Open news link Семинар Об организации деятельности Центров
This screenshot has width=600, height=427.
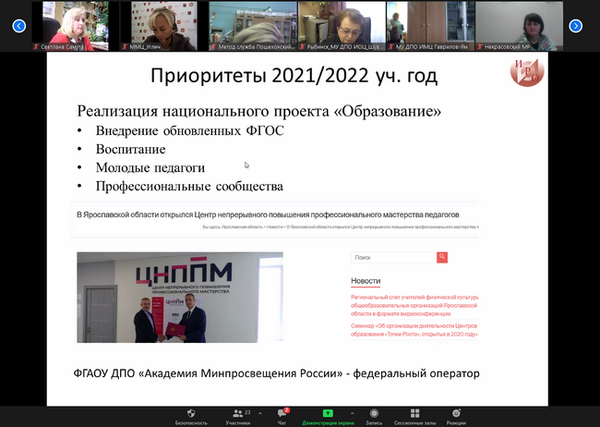pos(414,330)
